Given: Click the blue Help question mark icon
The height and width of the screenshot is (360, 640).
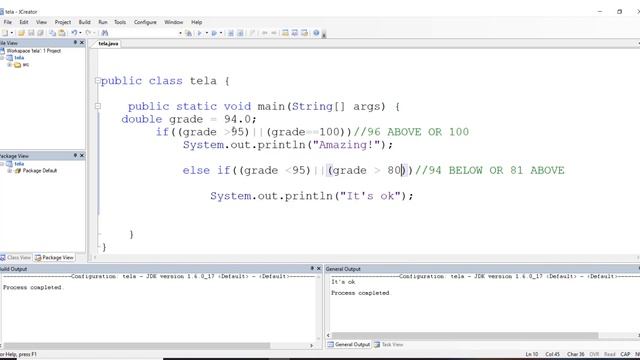Looking at the screenshot, I should click(316, 33).
